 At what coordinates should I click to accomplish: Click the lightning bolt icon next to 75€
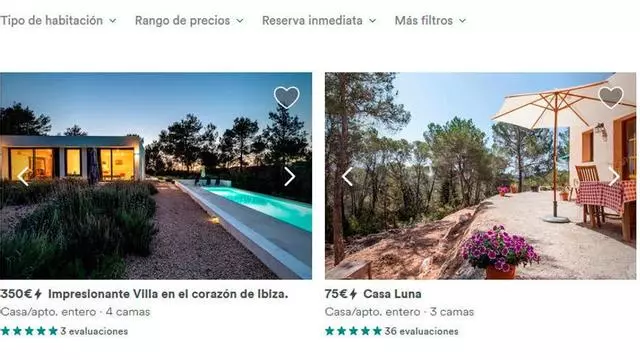click(x=353, y=294)
